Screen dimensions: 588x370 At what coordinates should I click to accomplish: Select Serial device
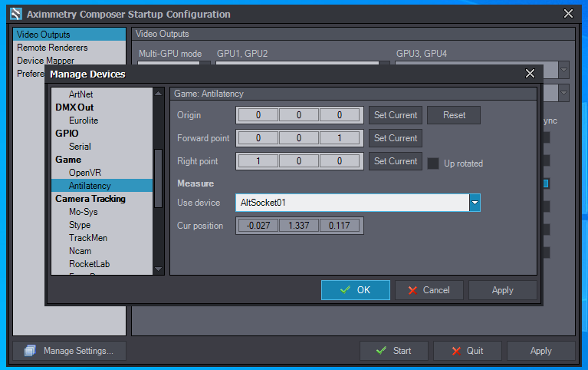pyautogui.click(x=102, y=147)
